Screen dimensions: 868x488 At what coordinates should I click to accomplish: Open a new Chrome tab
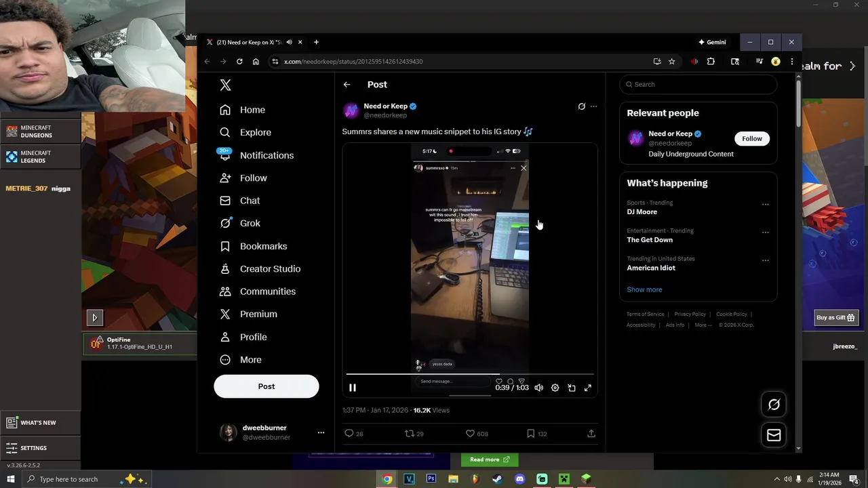pos(316,42)
